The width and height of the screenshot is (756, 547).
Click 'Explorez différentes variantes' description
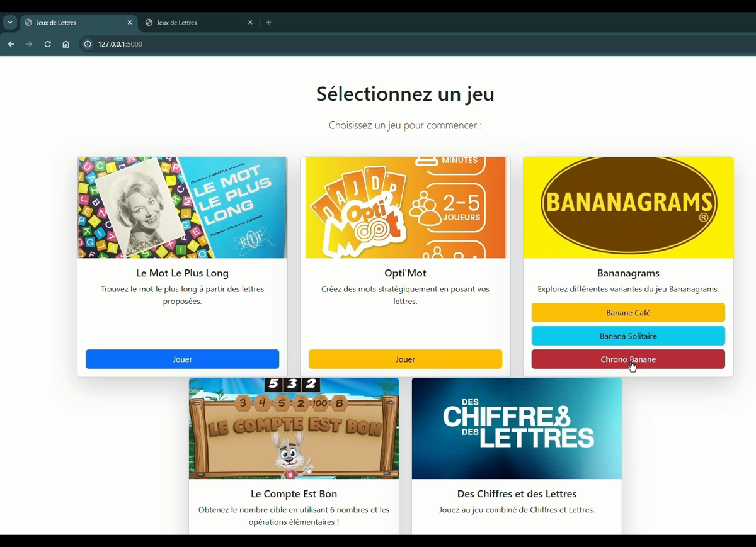628,290
